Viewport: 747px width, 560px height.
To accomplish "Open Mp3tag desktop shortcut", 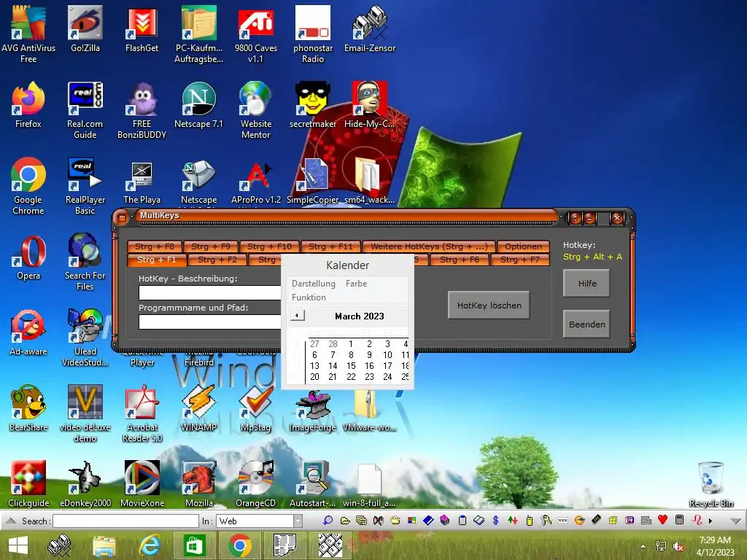I will (256, 408).
